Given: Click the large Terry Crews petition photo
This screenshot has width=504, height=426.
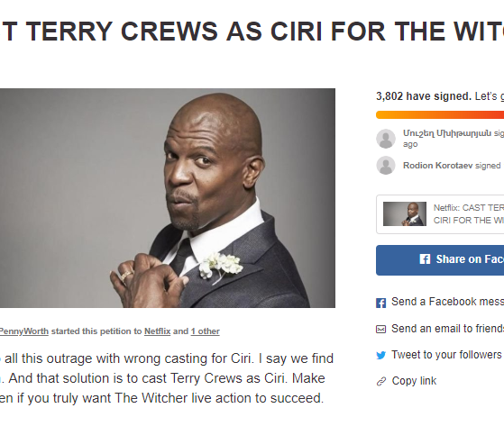Looking at the screenshot, I should pos(168,198).
